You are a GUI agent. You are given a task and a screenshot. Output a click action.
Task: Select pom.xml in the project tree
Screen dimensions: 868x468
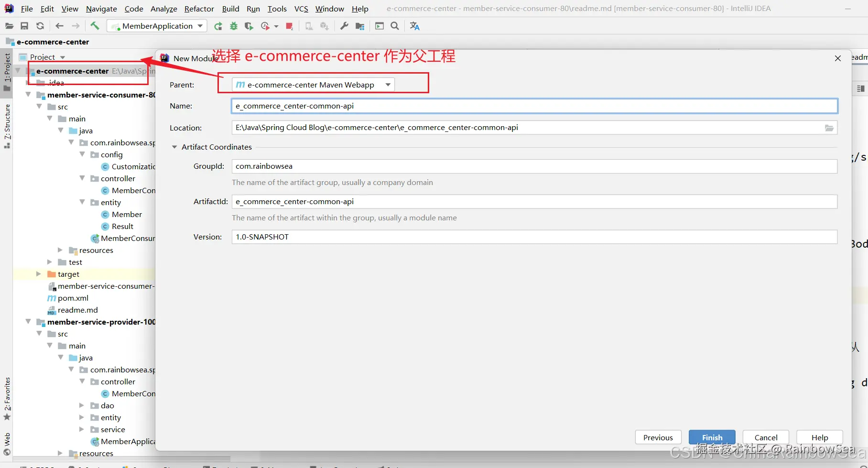[x=68, y=298]
